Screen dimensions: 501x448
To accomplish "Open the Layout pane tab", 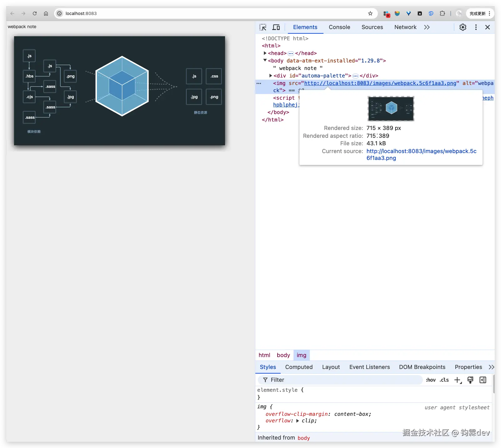I will (331, 367).
